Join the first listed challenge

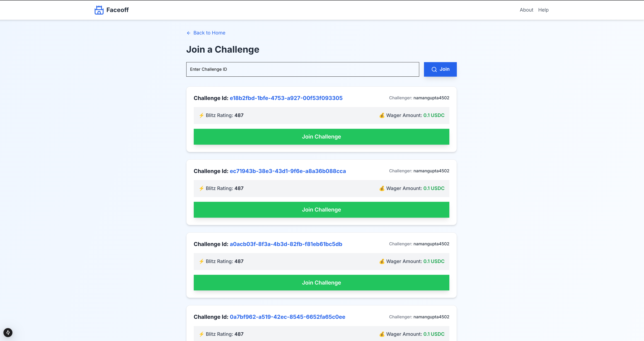click(x=321, y=136)
